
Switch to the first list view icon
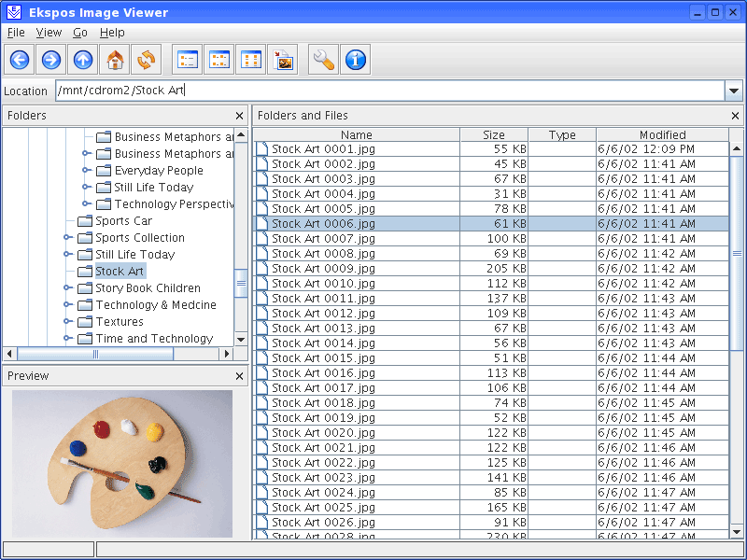click(x=188, y=61)
